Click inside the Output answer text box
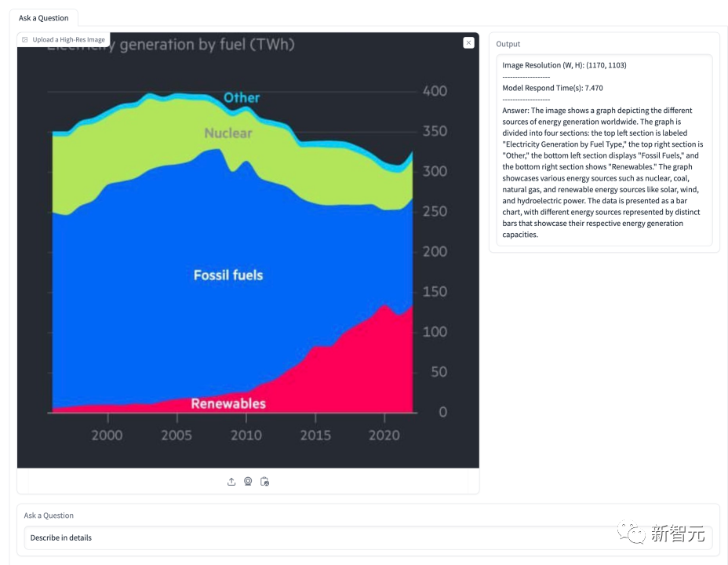728x565 pixels. pyautogui.click(x=603, y=149)
